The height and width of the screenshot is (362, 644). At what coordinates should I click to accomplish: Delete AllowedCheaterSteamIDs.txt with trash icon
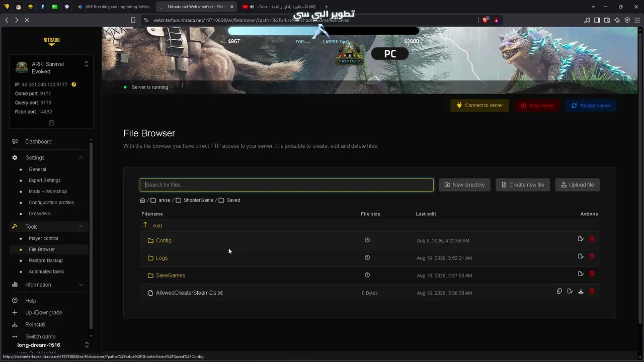click(x=592, y=291)
